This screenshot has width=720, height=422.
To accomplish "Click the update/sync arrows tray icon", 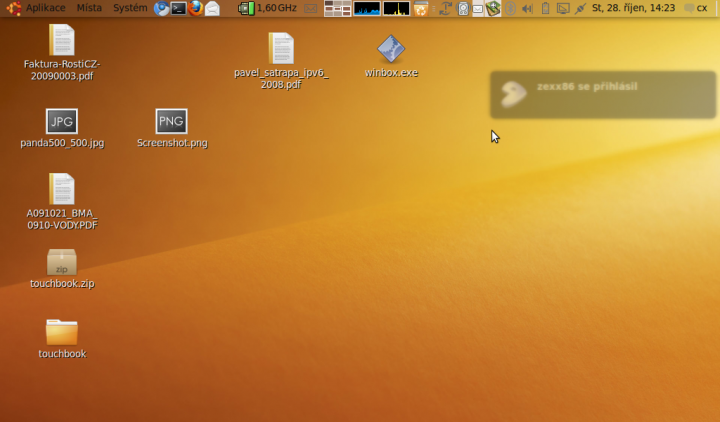I will (x=445, y=8).
